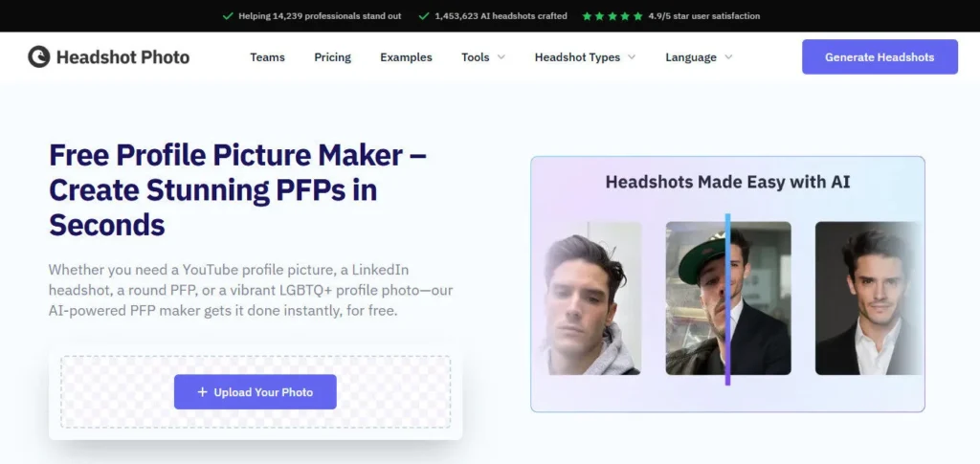The height and width of the screenshot is (464, 980).
Task: Select the professional suit headshot photo
Action: tap(869, 298)
